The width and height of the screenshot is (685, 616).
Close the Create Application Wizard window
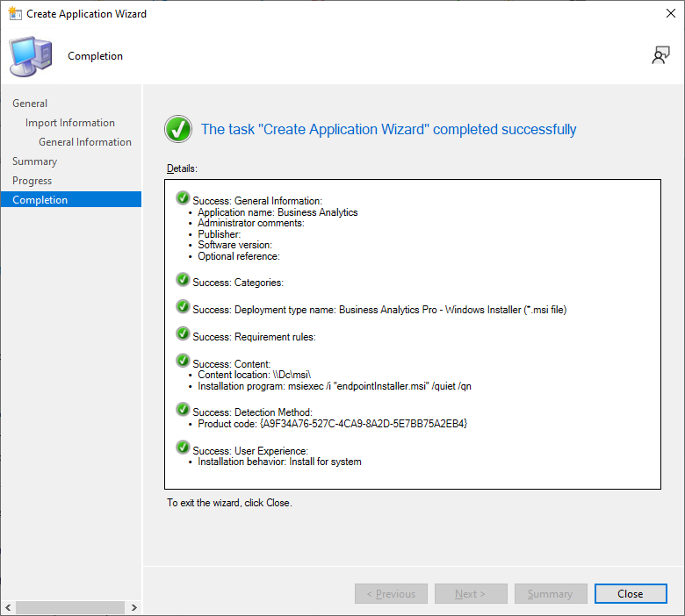671,13
